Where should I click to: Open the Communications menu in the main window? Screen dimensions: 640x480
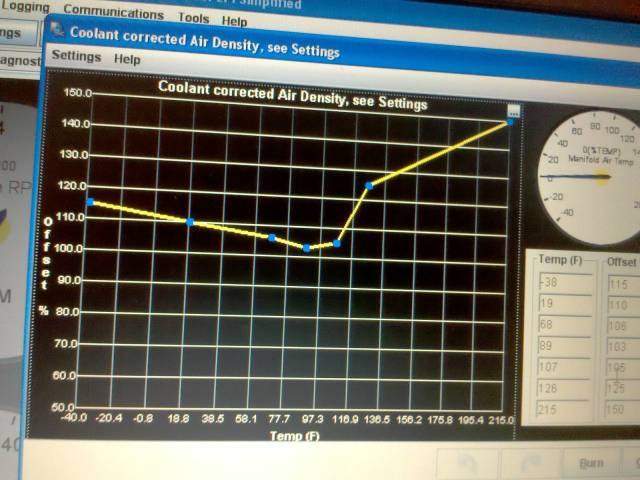114,12
